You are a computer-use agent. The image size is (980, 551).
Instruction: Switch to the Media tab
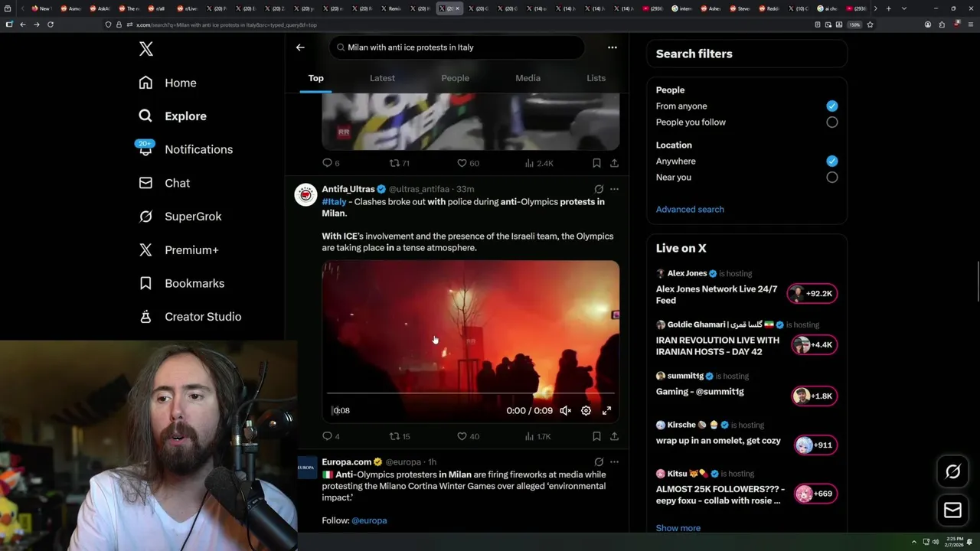click(x=528, y=78)
